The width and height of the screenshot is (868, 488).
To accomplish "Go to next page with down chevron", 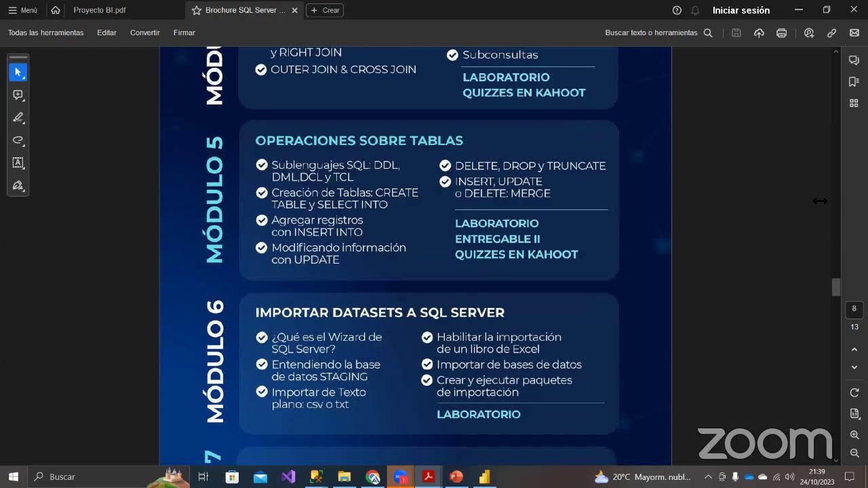I will [854, 367].
